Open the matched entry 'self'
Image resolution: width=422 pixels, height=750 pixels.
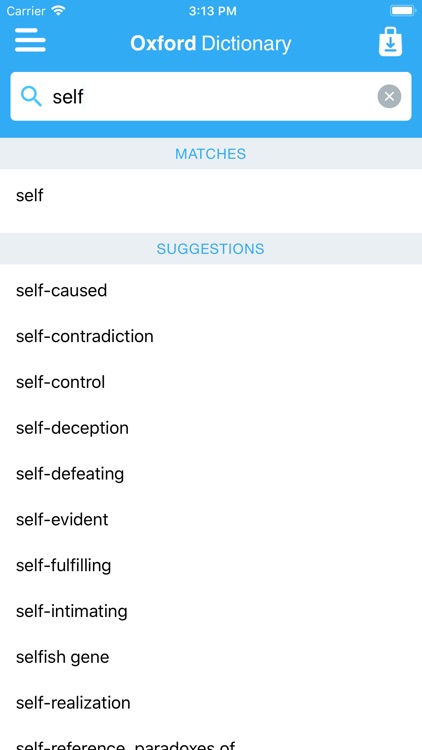(211, 196)
